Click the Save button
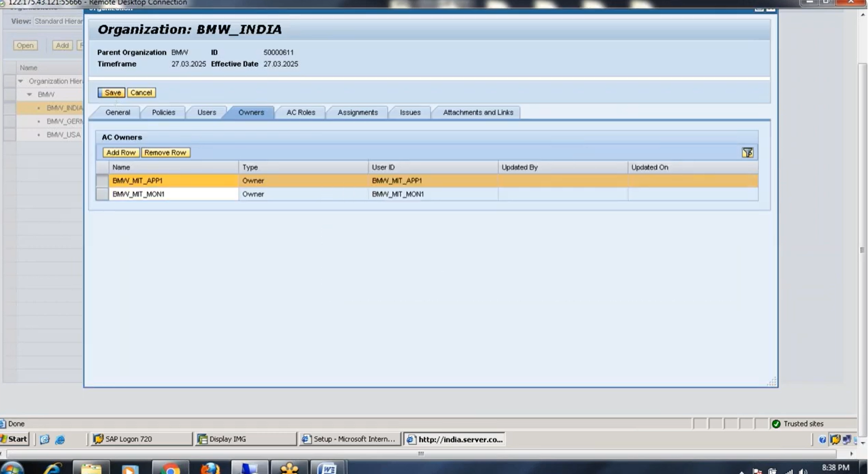This screenshot has width=868, height=474. pyautogui.click(x=112, y=93)
